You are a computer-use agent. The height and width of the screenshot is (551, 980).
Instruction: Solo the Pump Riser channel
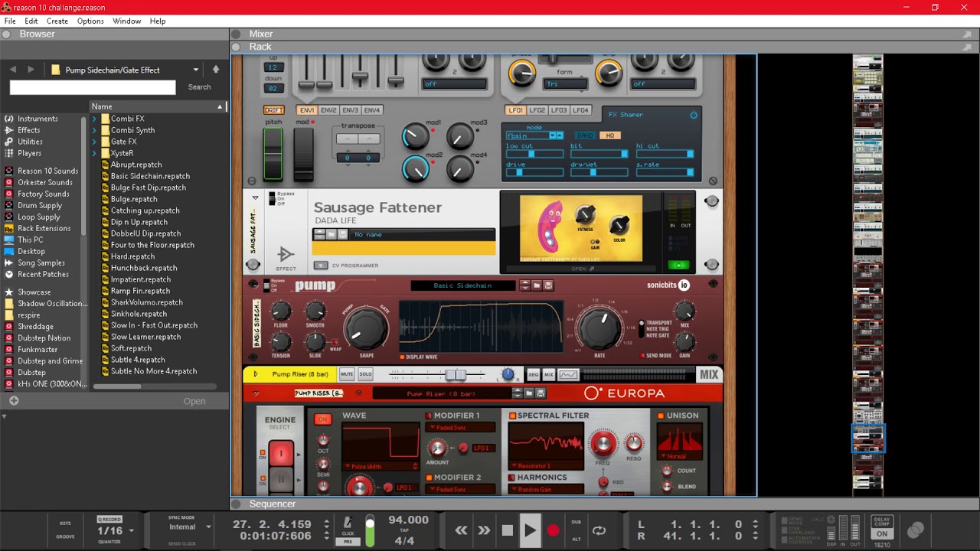pos(365,374)
